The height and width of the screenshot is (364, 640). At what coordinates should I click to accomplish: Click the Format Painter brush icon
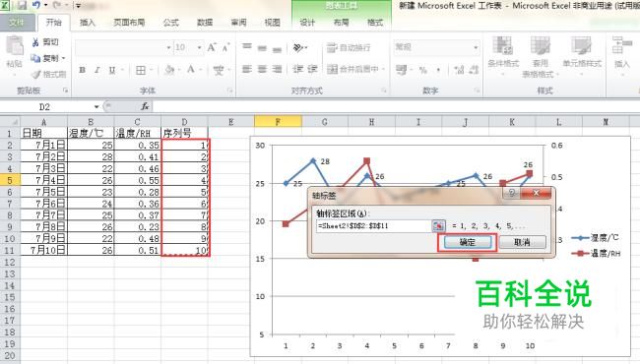35,74
